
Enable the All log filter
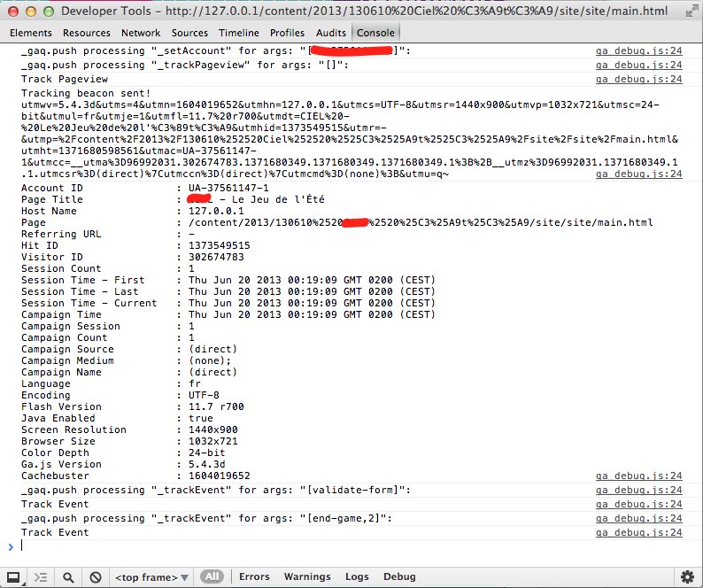tap(212, 576)
